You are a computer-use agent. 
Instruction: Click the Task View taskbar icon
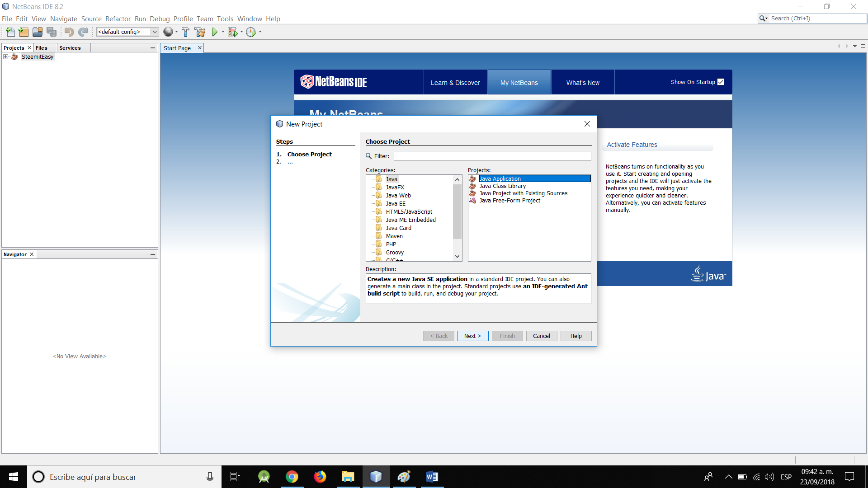(235, 477)
